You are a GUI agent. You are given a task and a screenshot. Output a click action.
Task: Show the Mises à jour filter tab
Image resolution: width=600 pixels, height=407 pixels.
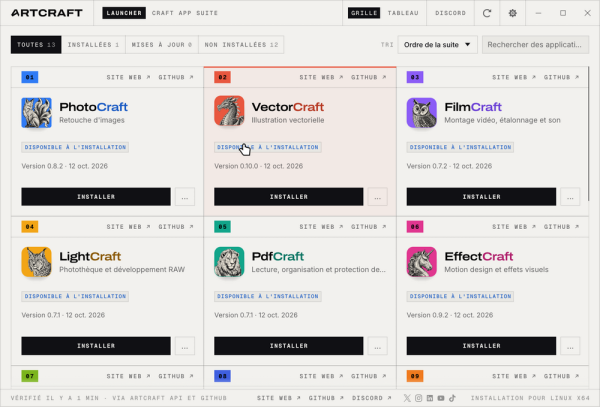click(162, 45)
